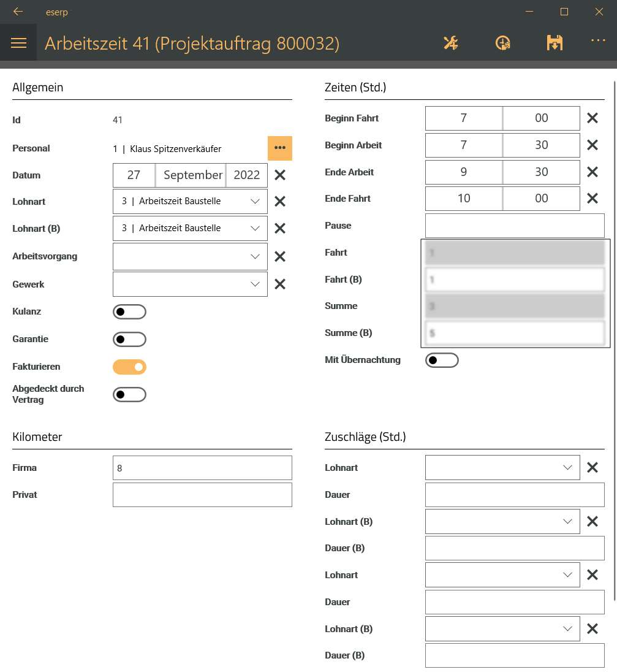
Task: Enable the Mit Übernachtung switch
Action: (442, 361)
